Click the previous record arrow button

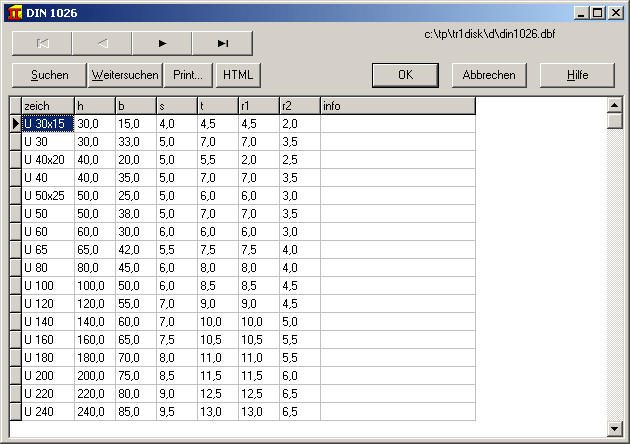(x=102, y=43)
